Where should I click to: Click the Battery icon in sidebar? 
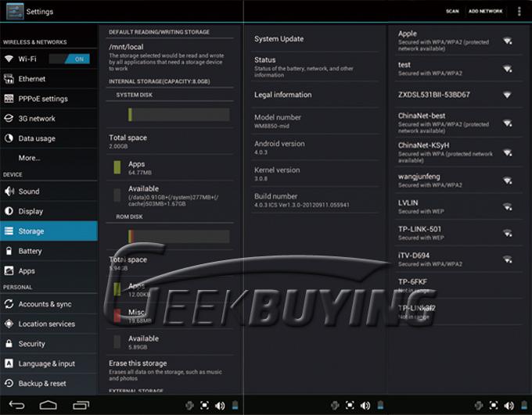[9, 251]
